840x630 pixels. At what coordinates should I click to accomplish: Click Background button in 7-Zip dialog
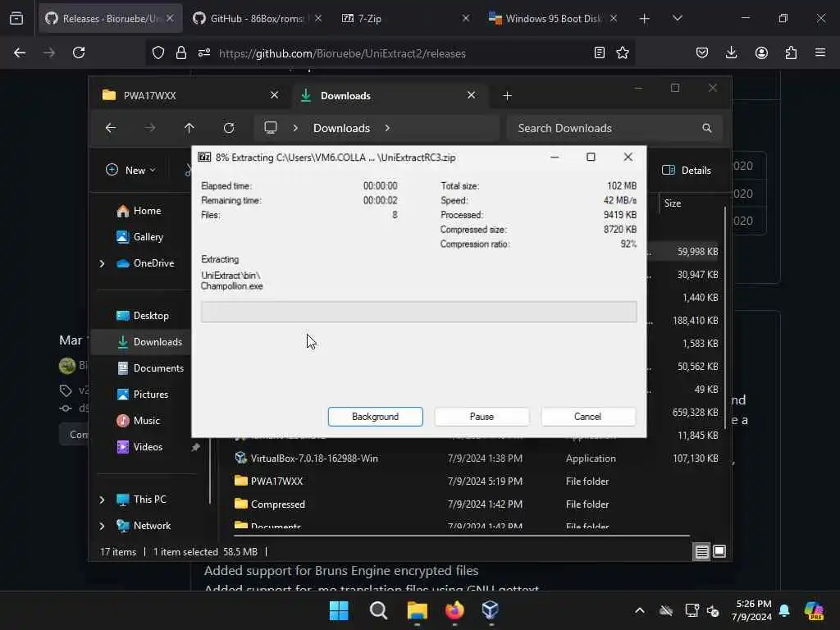375,416
